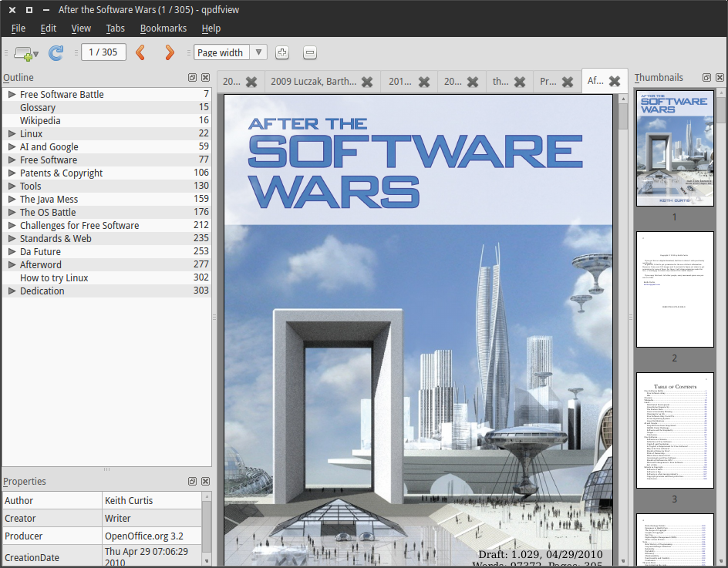Zoom out with the minus icon
The image size is (728, 568).
pyautogui.click(x=310, y=52)
